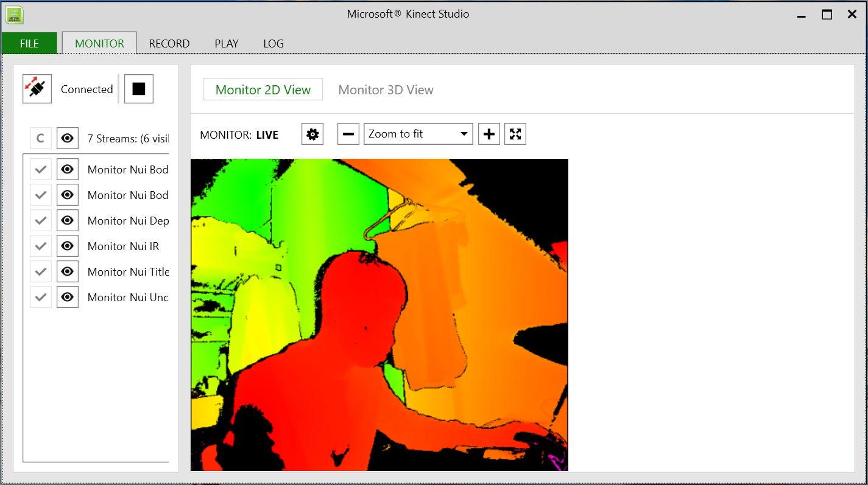Image resolution: width=868 pixels, height=485 pixels.
Task: Enter full screen with the expand icon
Action: pos(515,134)
